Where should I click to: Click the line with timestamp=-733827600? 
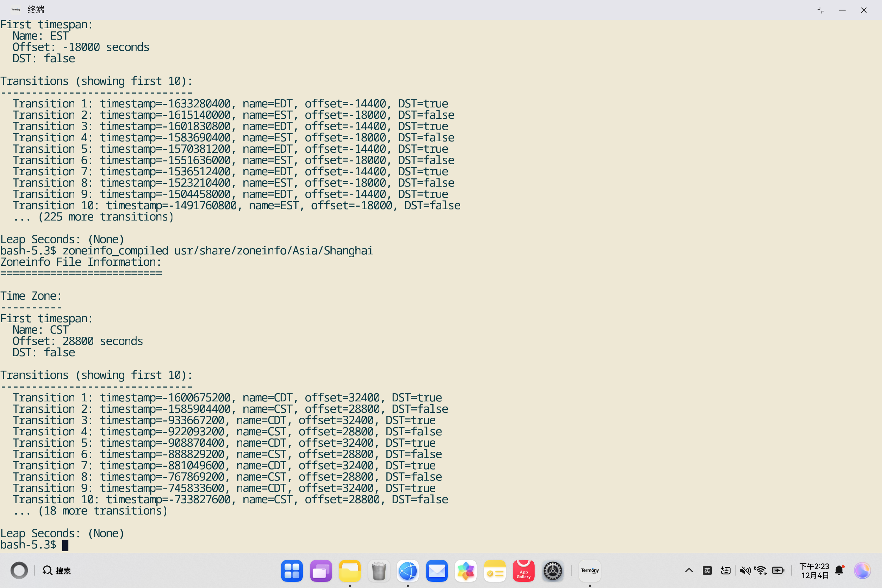coord(230,499)
